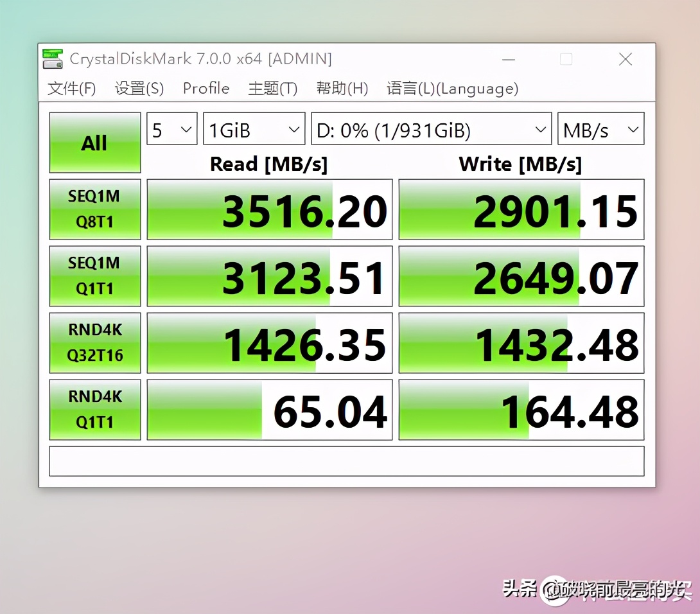700x614 pixels.
Task: Start all benchmarks with the All button
Action: click(94, 143)
